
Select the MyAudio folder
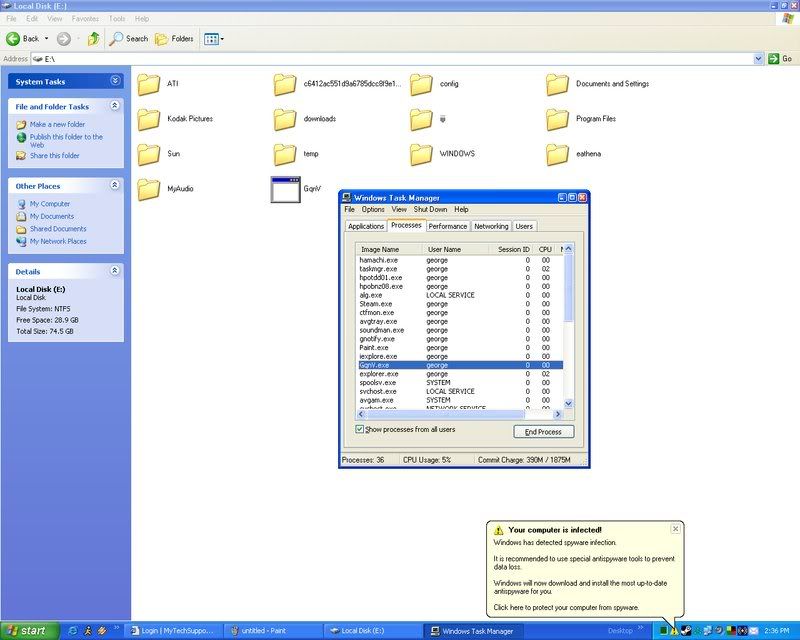(x=165, y=189)
